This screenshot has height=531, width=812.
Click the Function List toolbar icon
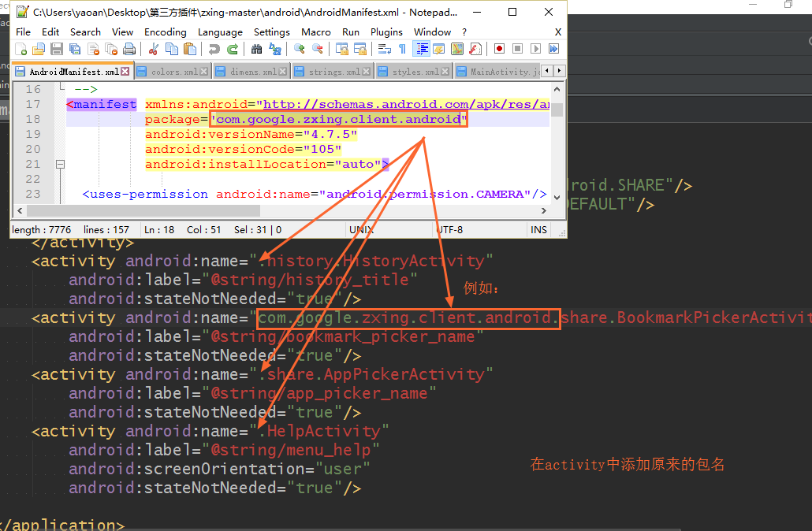(x=475, y=49)
